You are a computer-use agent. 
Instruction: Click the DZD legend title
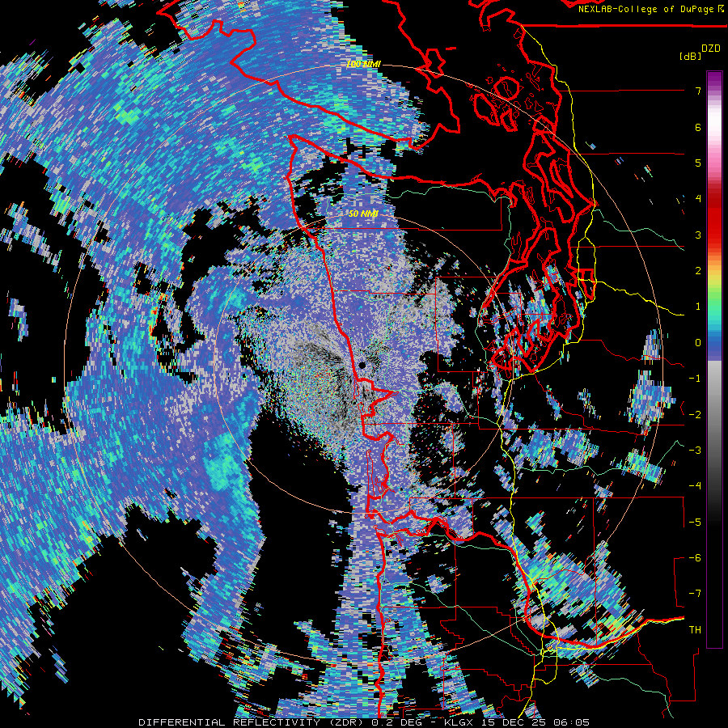coord(710,48)
